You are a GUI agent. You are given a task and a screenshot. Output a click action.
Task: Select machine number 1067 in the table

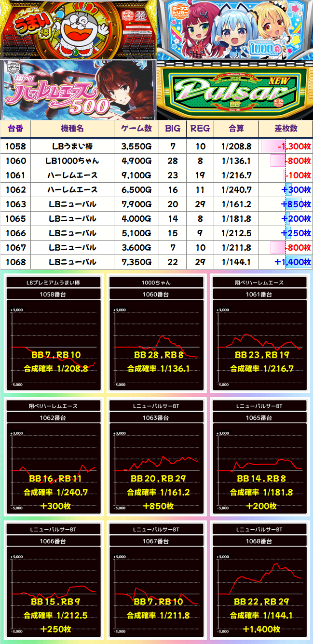[x=15, y=248]
